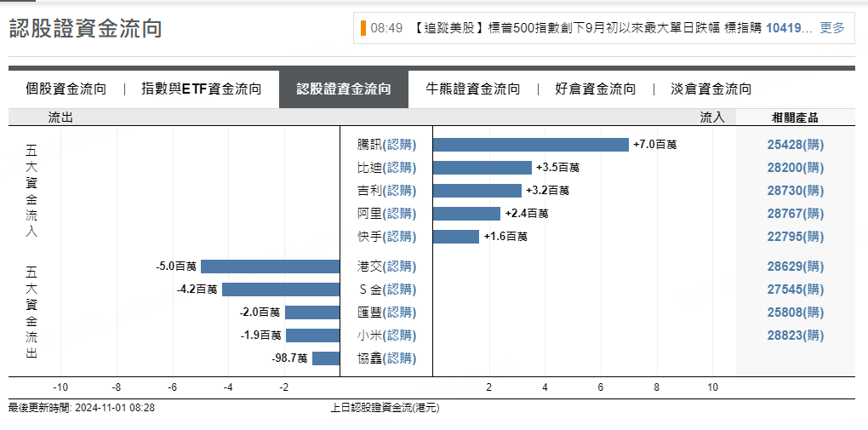This screenshot has width=868, height=430.
Task: Click the 港交 outflow bar
Action: tap(270, 267)
